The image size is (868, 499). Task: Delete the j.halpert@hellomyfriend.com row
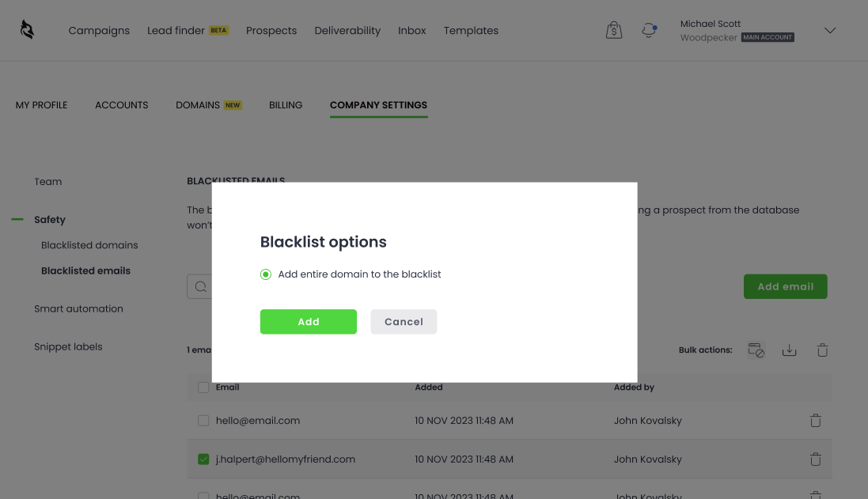click(x=815, y=459)
